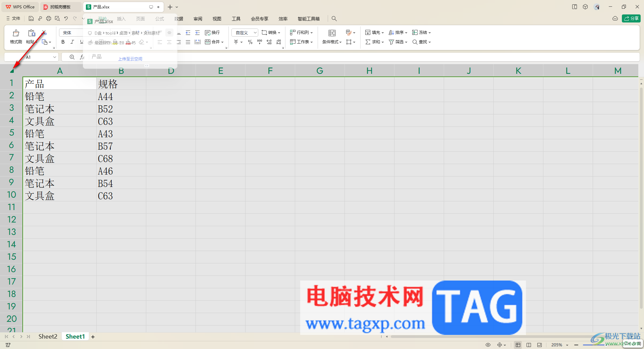This screenshot has height=349, width=644.
Task: Undo the last action
Action: 66,18
